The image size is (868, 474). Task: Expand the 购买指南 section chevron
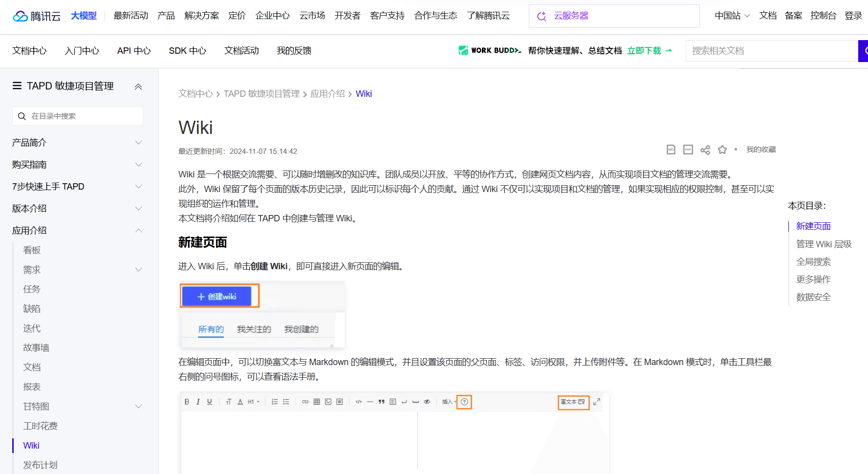pos(139,165)
